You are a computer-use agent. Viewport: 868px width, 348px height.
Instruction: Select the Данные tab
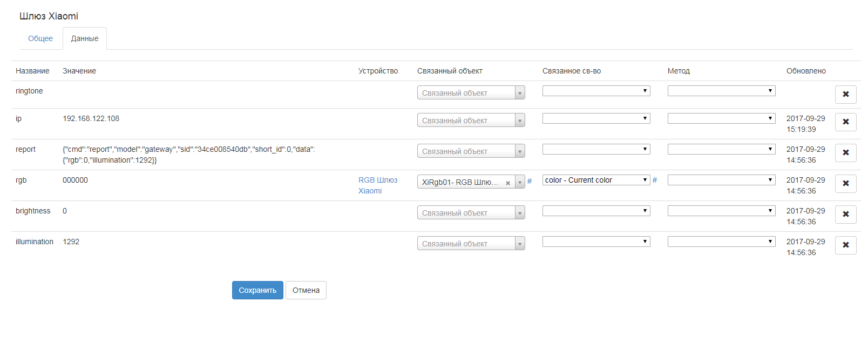[85, 38]
